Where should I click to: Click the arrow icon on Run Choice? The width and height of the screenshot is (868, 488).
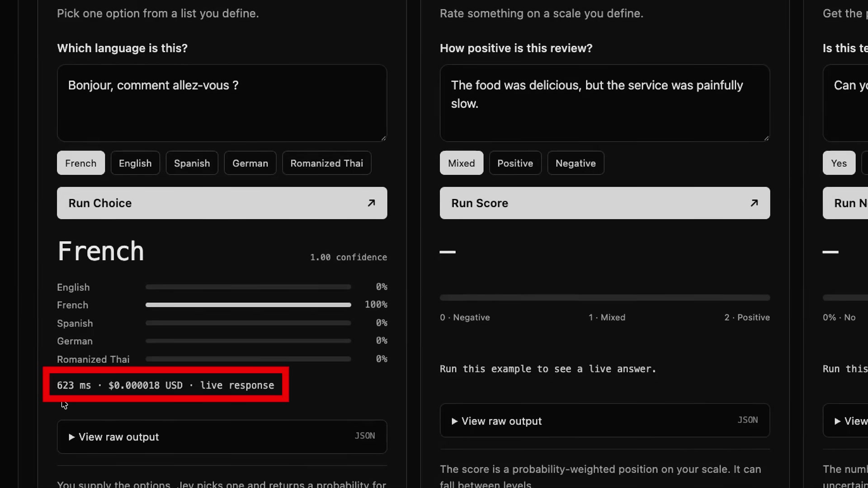tap(371, 203)
